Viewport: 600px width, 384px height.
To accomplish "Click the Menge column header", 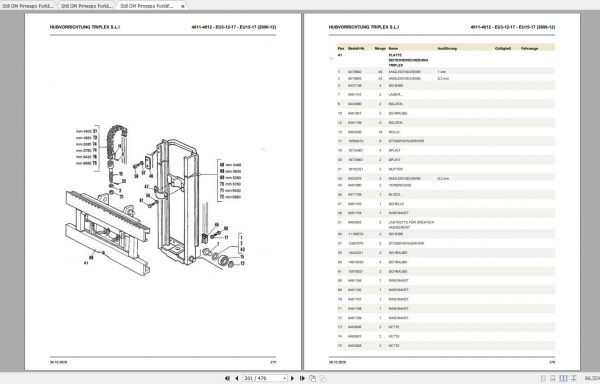I will 380,48.
